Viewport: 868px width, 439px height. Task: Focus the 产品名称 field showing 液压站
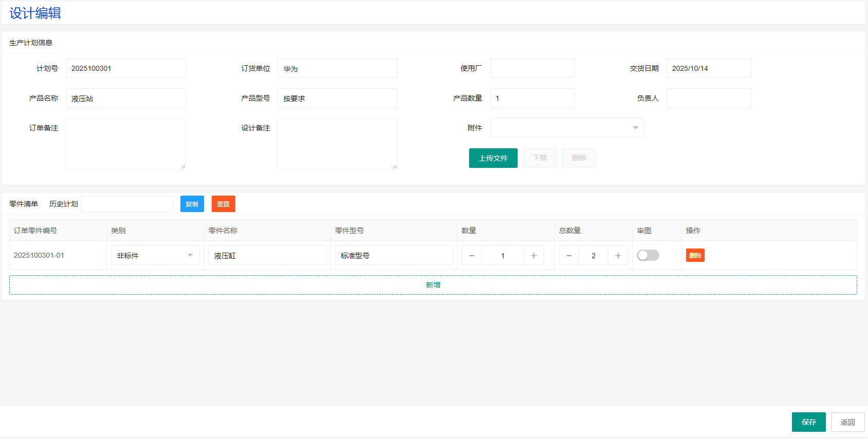(x=126, y=98)
